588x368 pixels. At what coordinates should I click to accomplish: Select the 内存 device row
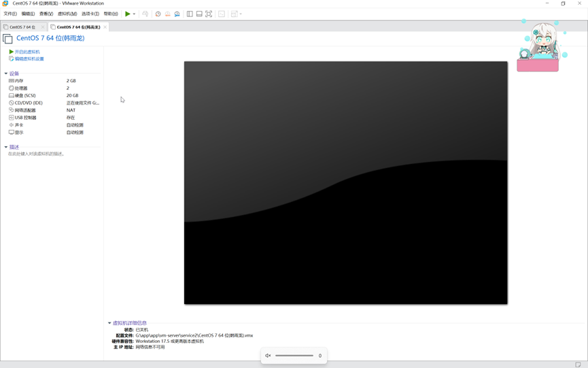coord(54,81)
